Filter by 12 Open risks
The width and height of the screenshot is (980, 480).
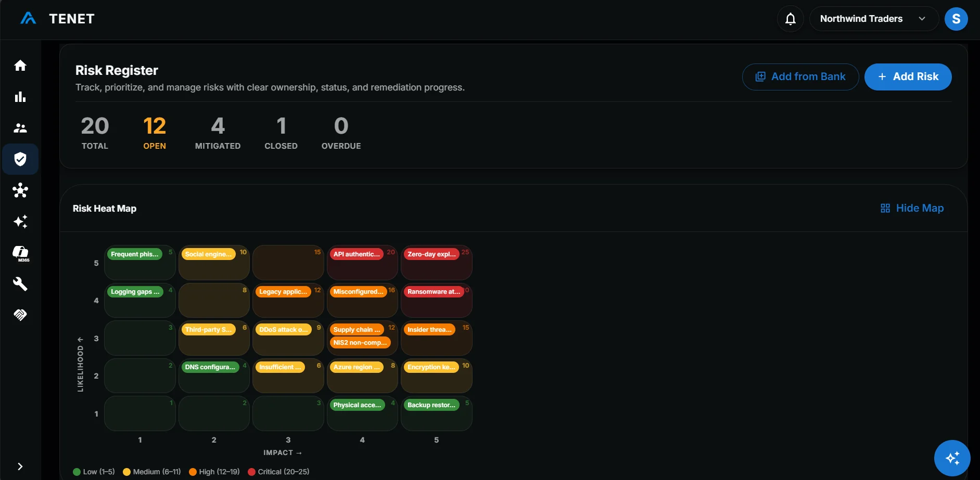155,133
